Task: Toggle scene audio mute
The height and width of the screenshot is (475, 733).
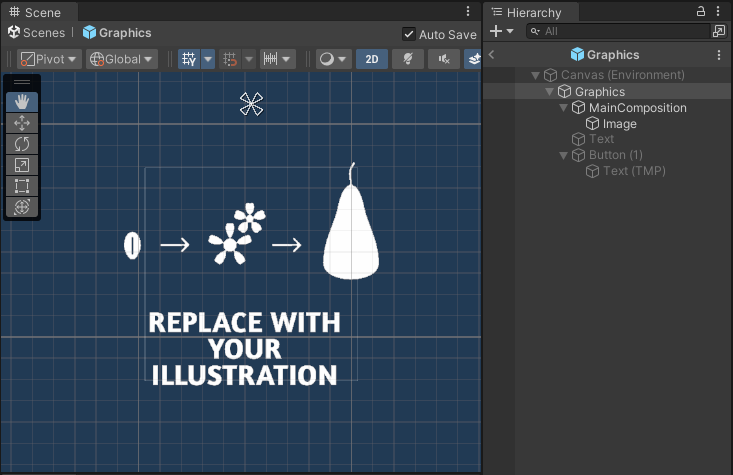Action: click(443, 59)
